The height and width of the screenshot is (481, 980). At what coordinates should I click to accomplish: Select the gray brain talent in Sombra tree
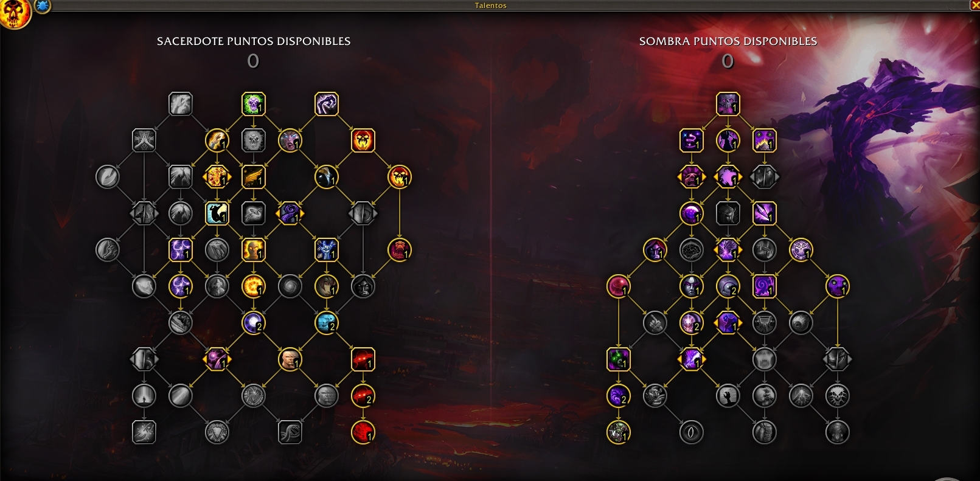pos(692,250)
